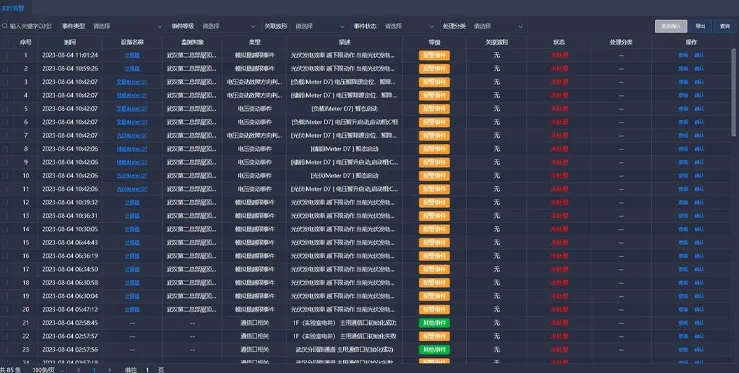Go to next page arrow in pagination

pos(110,370)
